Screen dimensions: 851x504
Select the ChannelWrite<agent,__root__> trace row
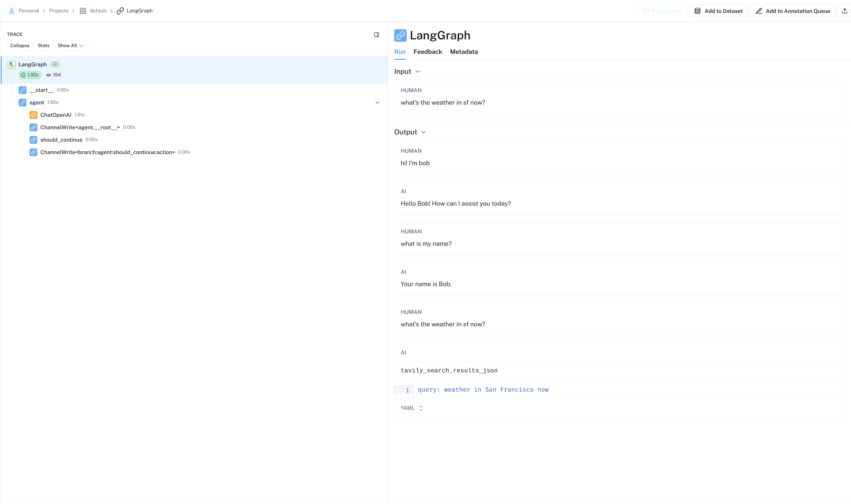pyautogui.click(x=80, y=127)
